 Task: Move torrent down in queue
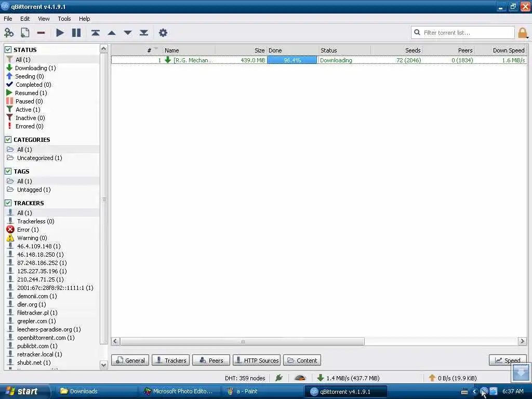tap(128, 33)
